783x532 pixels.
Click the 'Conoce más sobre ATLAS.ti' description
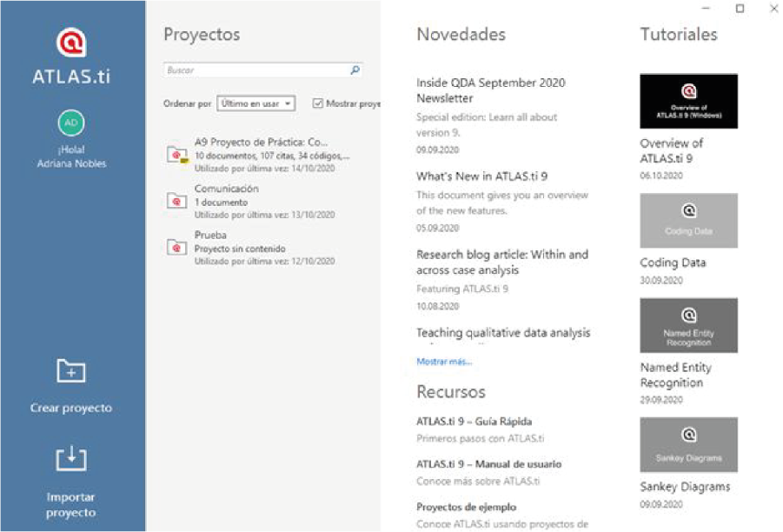point(478,482)
